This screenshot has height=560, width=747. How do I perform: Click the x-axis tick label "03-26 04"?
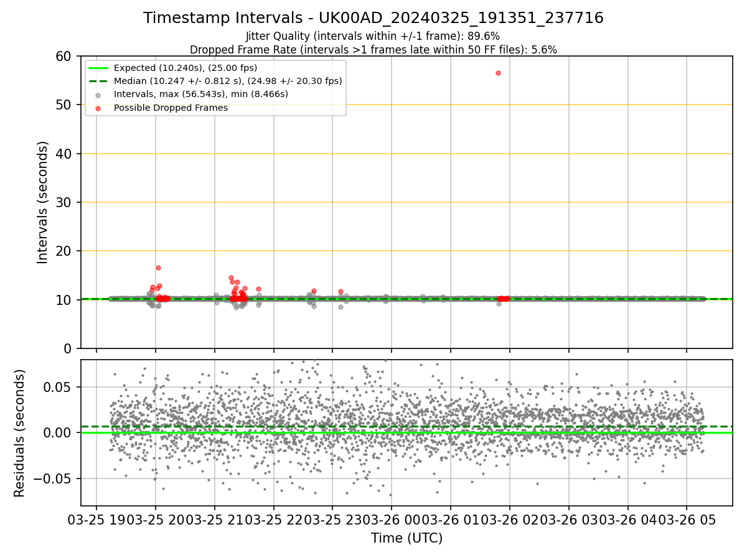click(627, 519)
